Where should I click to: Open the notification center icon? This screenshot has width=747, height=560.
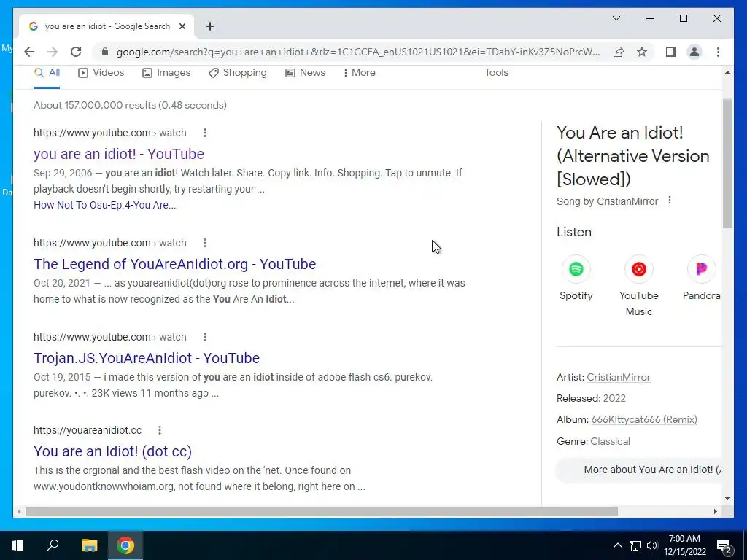click(x=724, y=546)
